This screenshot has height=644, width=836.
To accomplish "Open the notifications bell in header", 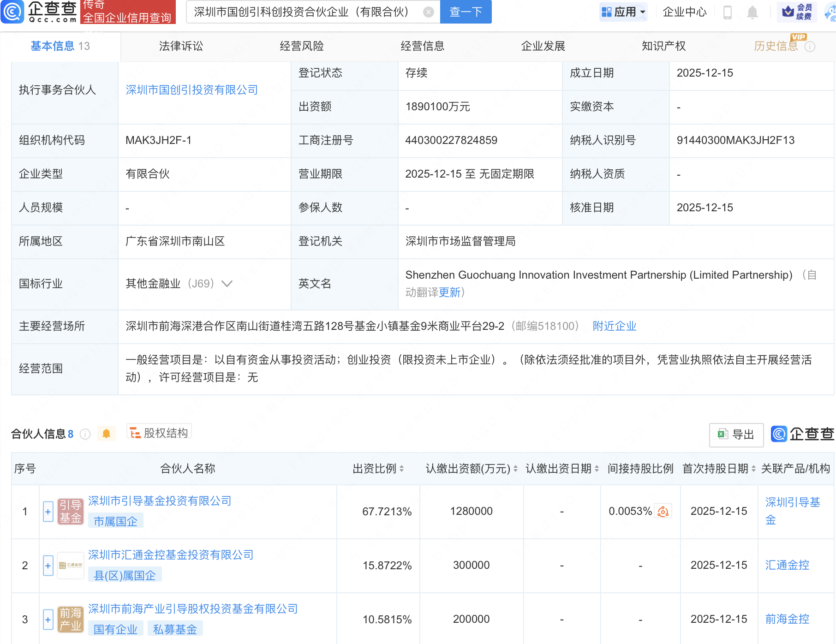I will 752,12.
